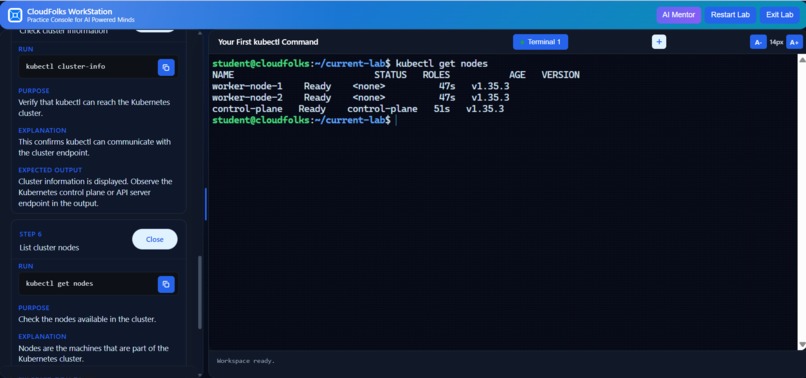This screenshot has width=806, height=378.
Task: Switch to the Terminal 1 tab
Action: [540, 42]
